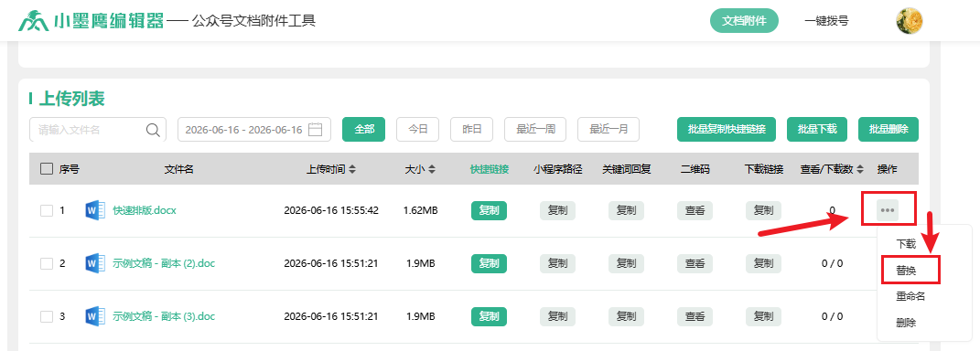Screen dimensions: 980x351
Task: Copy 下载链接 for 快速排版.docx
Action: coord(764,210)
